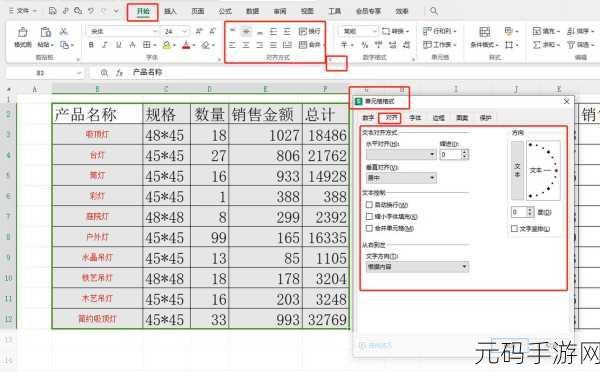
Task: Open the fill color dropdown arrow
Action: tap(174, 46)
